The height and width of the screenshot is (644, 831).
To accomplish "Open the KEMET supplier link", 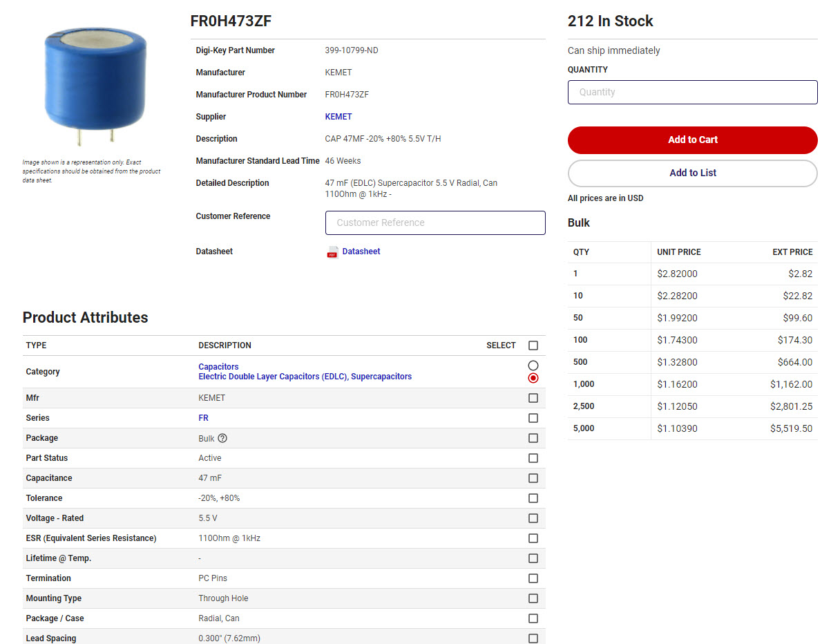I will 338,117.
